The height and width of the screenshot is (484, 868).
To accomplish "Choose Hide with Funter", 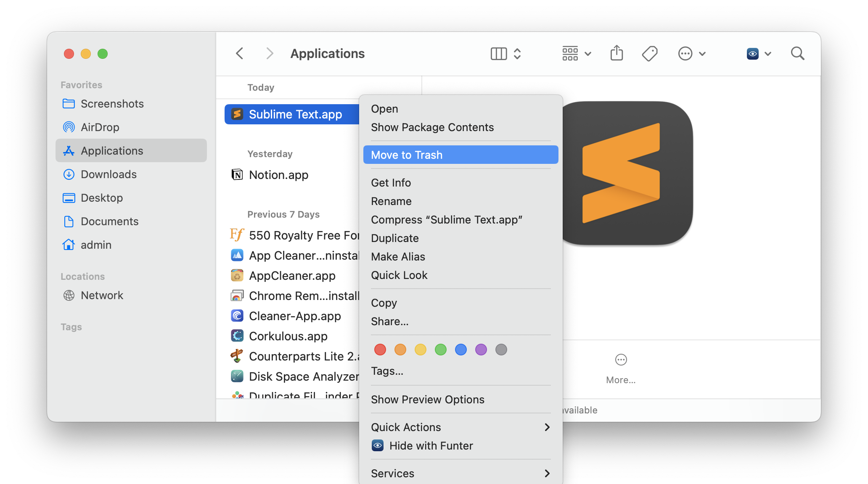I will (461, 446).
